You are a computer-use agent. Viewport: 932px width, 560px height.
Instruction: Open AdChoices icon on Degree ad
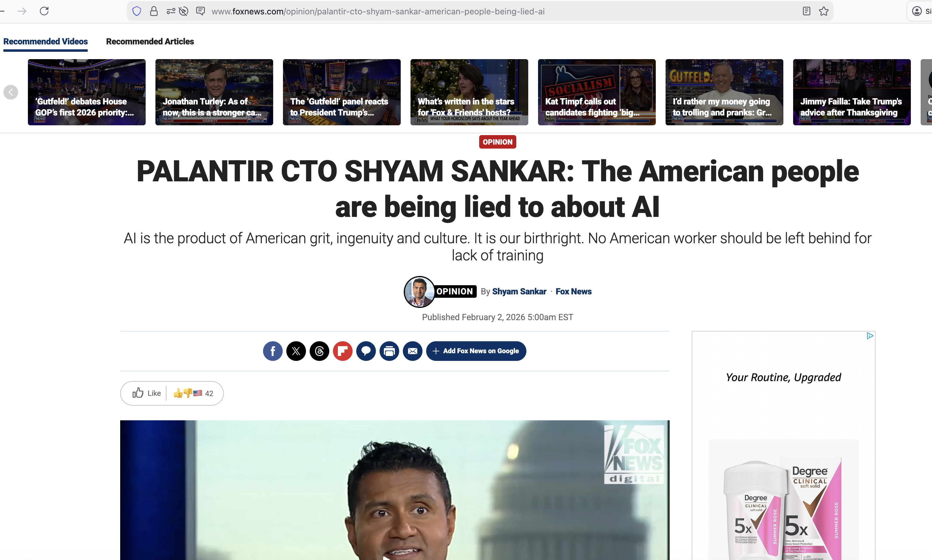coord(870,336)
